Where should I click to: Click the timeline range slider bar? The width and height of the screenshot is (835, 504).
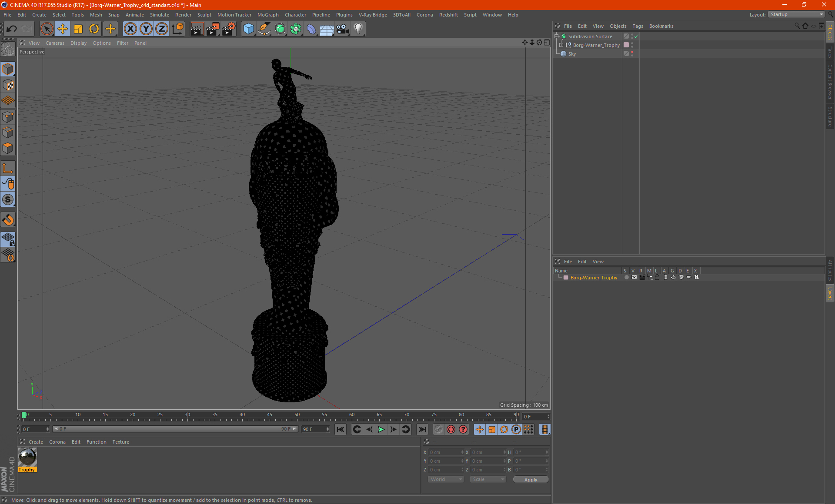click(175, 429)
